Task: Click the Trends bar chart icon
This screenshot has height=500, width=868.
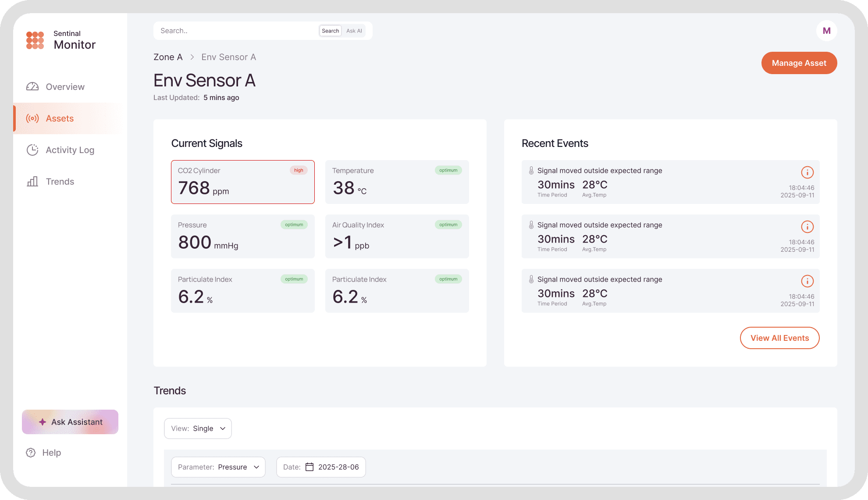Action: click(32, 182)
